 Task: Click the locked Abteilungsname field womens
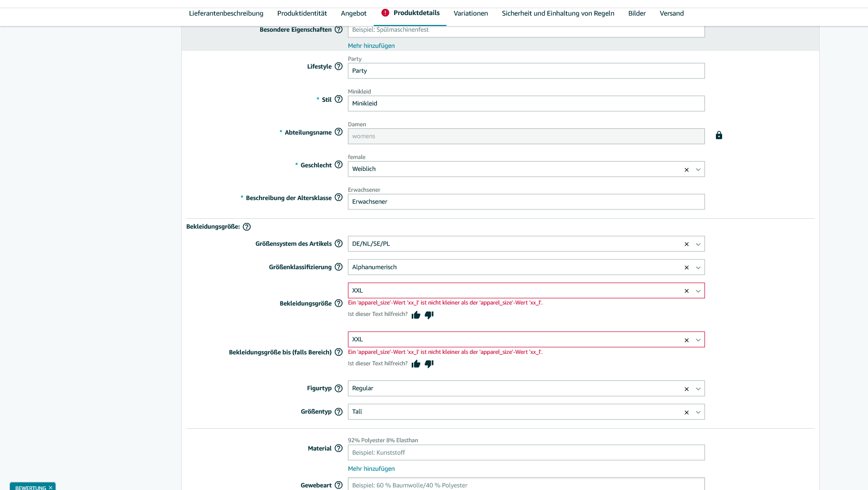point(526,136)
